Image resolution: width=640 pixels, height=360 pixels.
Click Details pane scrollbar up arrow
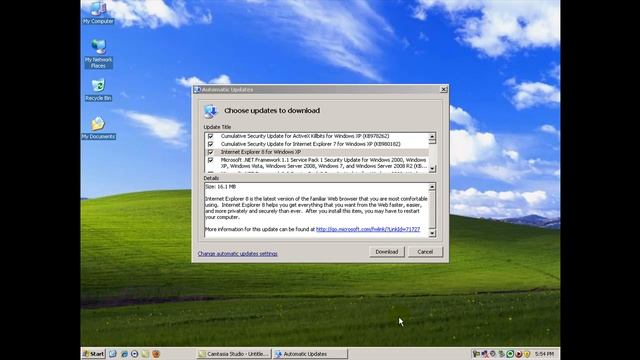pyautogui.click(x=432, y=187)
